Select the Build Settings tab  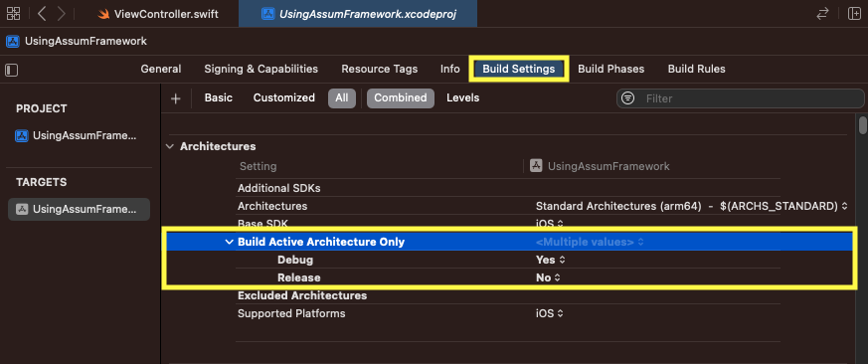point(519,70)
